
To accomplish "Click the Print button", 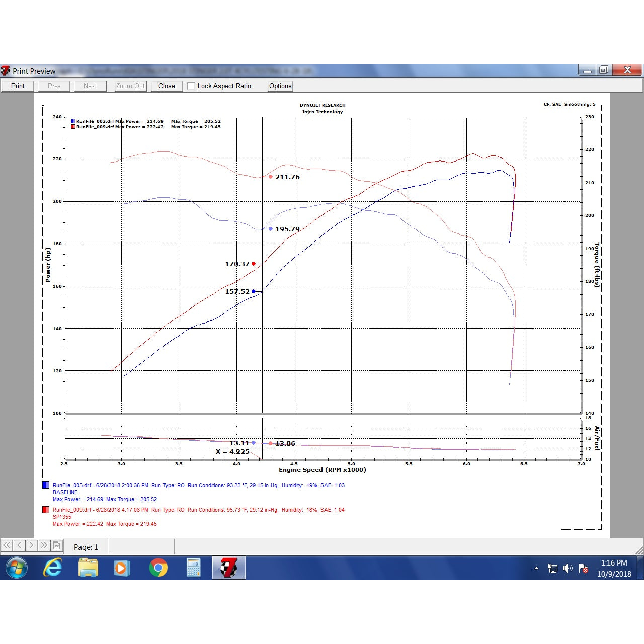I will pos(18,86).
